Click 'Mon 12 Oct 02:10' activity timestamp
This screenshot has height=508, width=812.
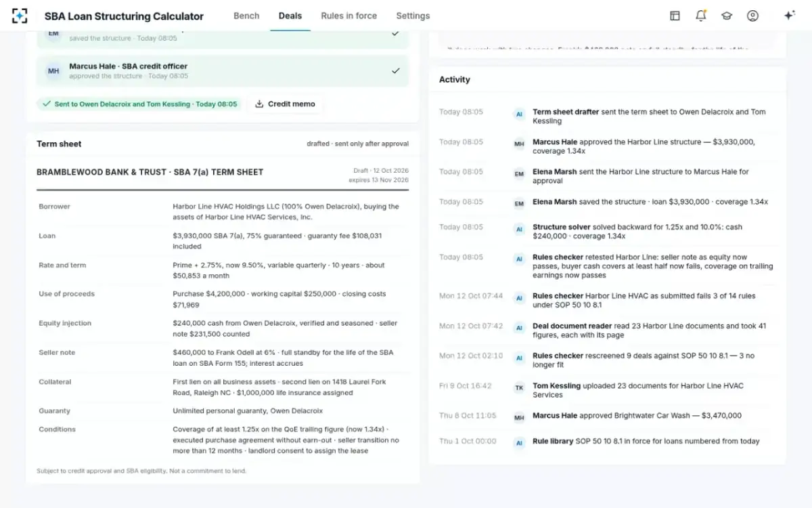471,356
